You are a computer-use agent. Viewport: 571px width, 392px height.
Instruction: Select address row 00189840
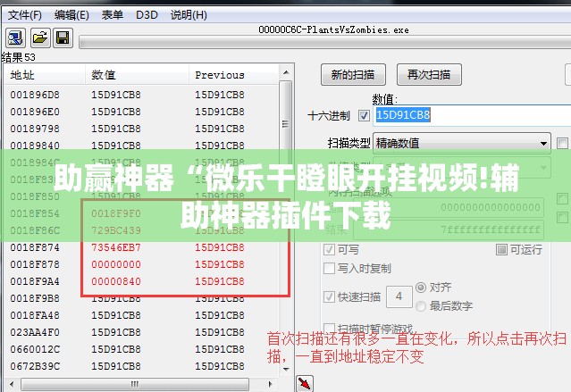click(141, 146)
